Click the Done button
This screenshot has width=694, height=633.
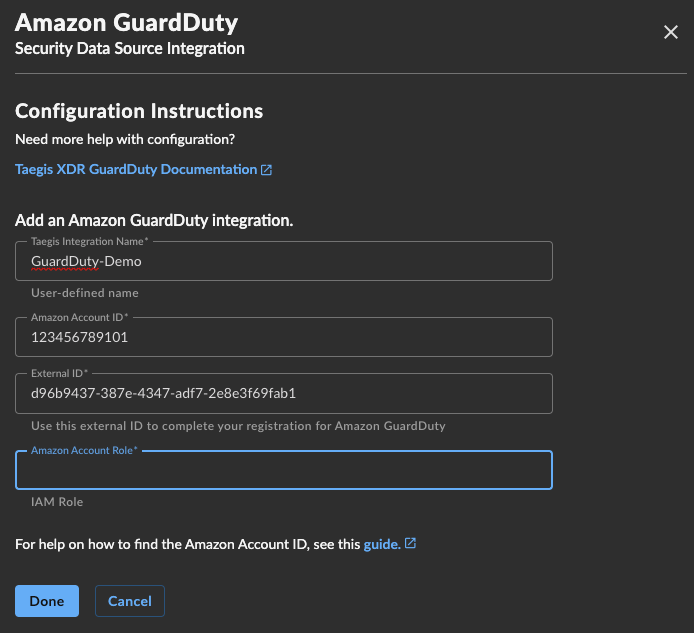click(x=47, y=601)
